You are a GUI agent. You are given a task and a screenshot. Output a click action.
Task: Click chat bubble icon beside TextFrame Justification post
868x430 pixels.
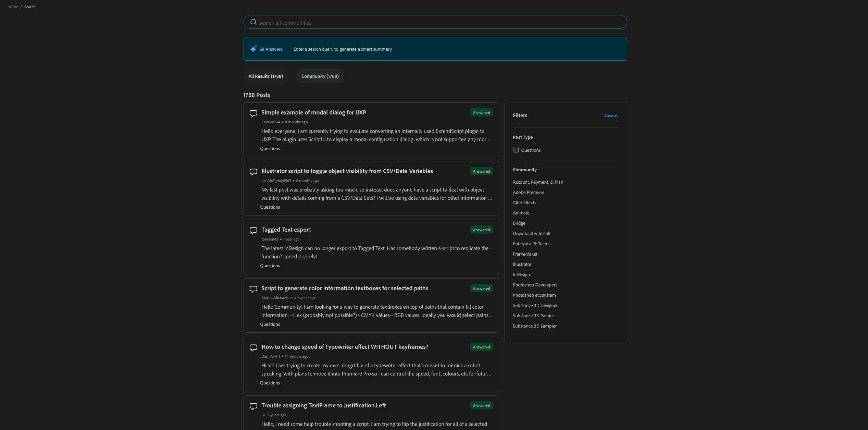coord(253,406)
